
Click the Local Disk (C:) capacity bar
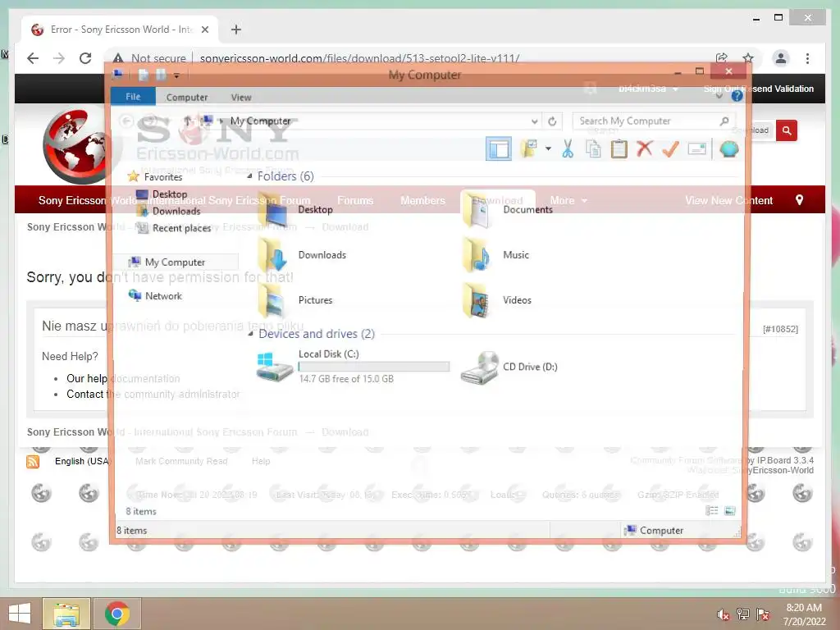[373, 367]
